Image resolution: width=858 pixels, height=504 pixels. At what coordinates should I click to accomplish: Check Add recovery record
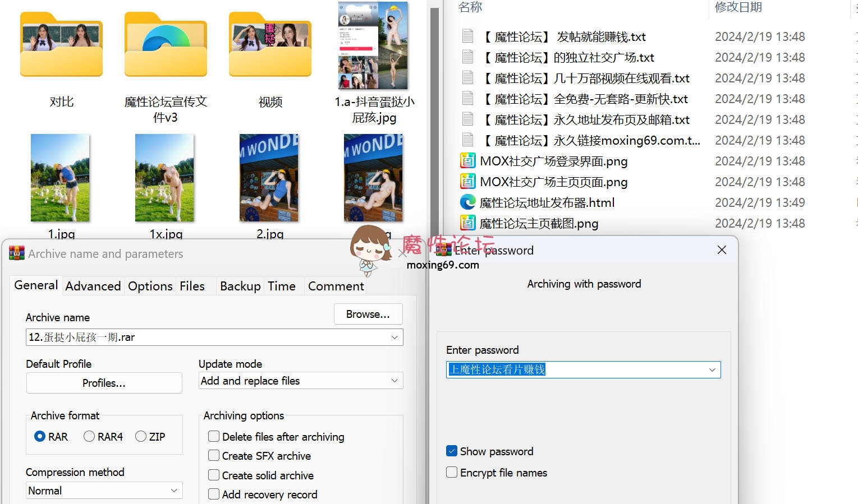coord(214,494)
